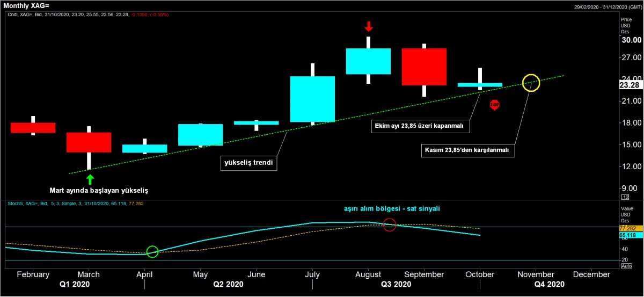Click the September month label
644x297 pixels.
424,274
